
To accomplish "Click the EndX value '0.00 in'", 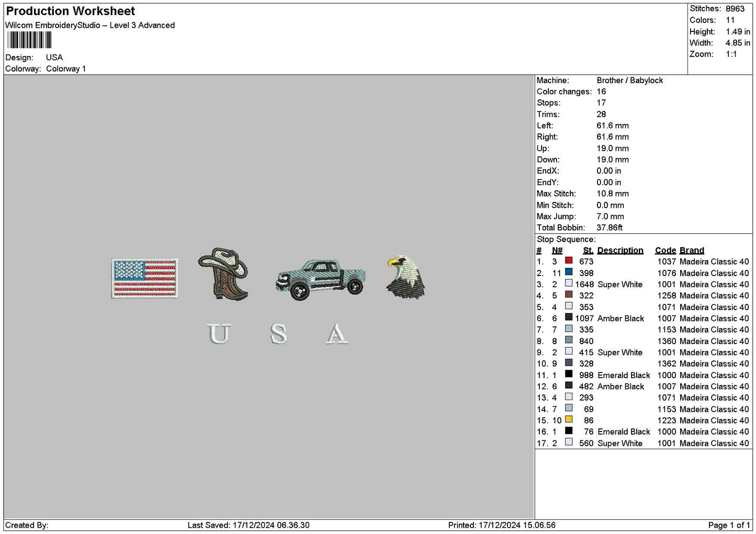I will [x=609, y=171].
